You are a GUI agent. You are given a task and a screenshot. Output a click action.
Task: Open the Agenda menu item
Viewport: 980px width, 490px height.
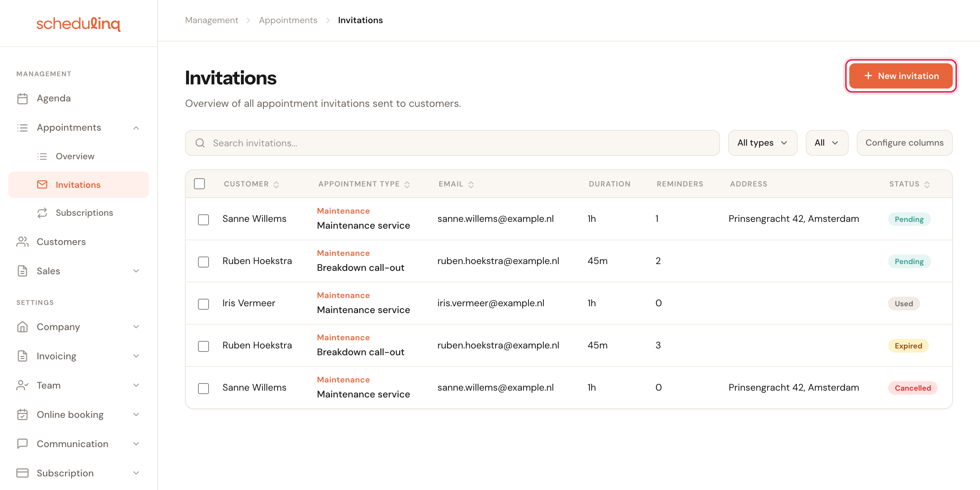pyautogui.click(x=78, y=99)
